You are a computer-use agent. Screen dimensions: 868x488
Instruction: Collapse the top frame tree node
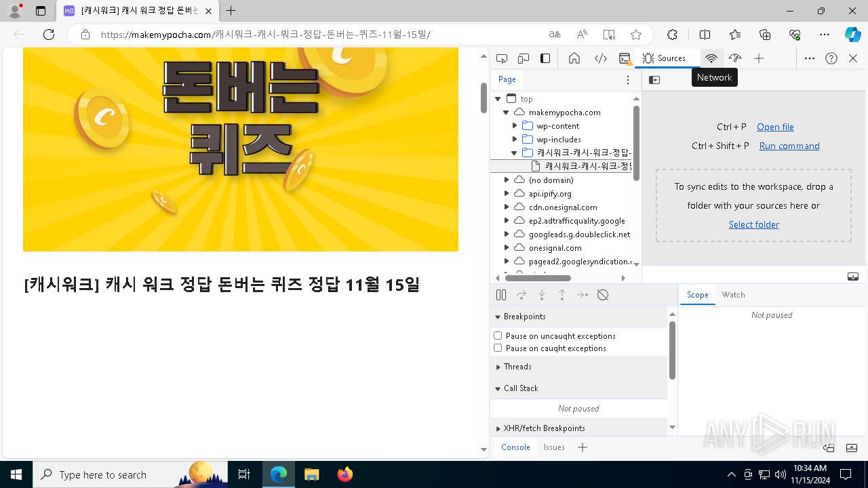coord(498,99)
